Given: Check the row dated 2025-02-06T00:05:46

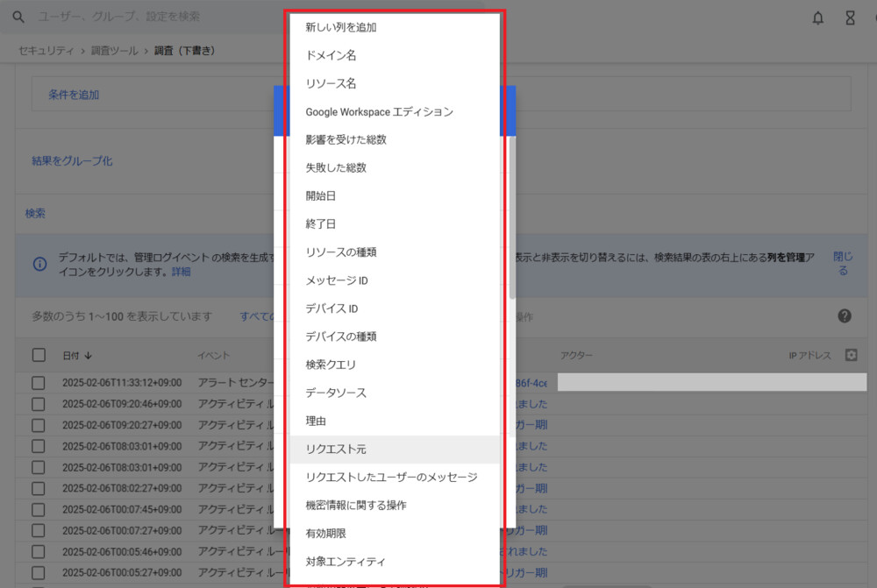Looking at the screenshot, I should pyautogui.click(x=38, y=552).
